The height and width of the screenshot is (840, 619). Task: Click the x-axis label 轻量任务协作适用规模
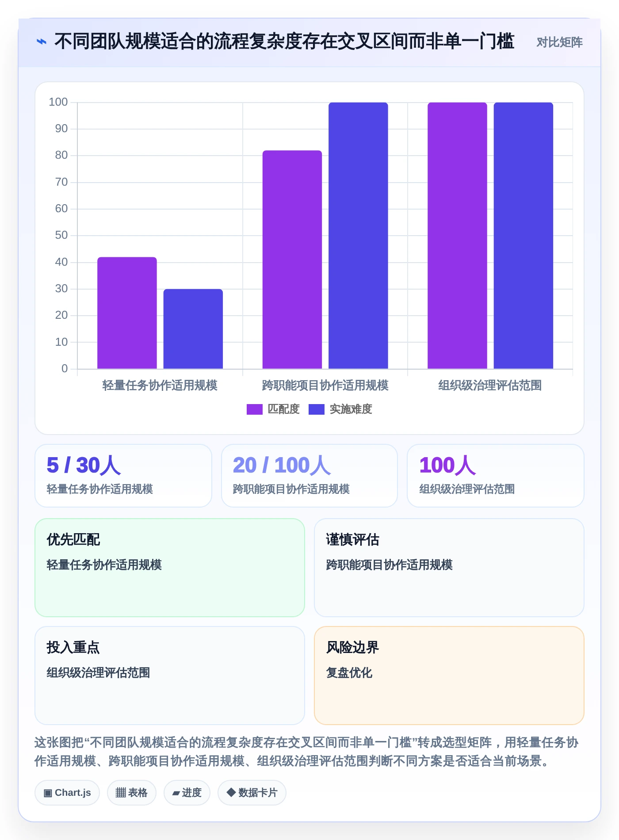pos(160,386)
